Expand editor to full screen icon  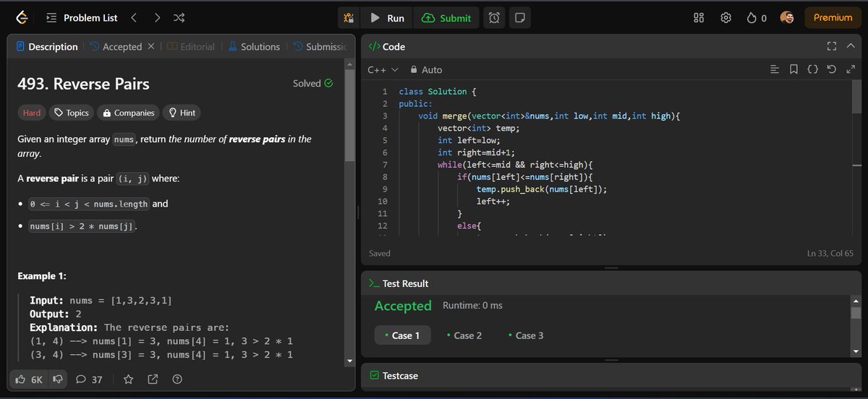[x=850, y=69]
